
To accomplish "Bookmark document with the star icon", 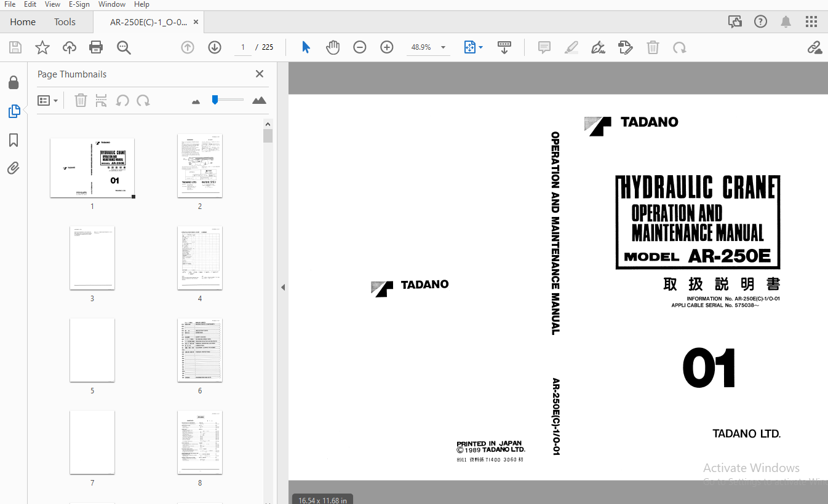I will [x=42, y=47].
